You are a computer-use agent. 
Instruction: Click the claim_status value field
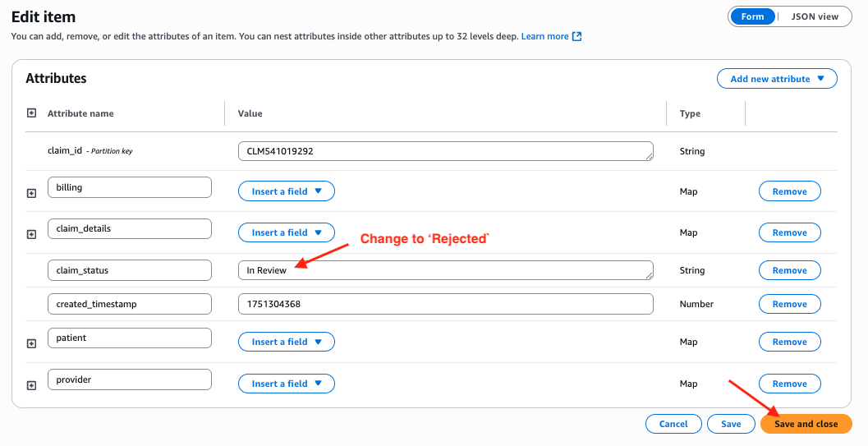[x=445, y=270]
